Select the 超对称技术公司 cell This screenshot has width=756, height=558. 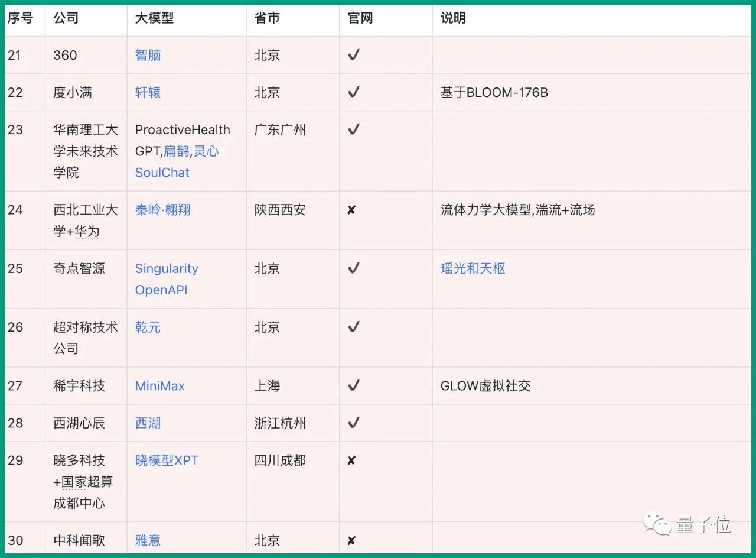pos(86,338)
